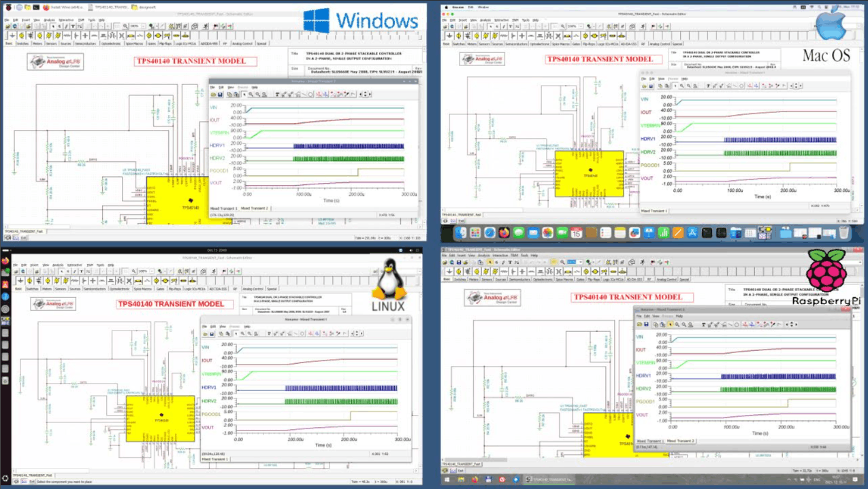Toggle the zoom-in magnifier in the waveform toolbar
The height and width of the screenshot is (489, 868).
click(x=251, y=95)
